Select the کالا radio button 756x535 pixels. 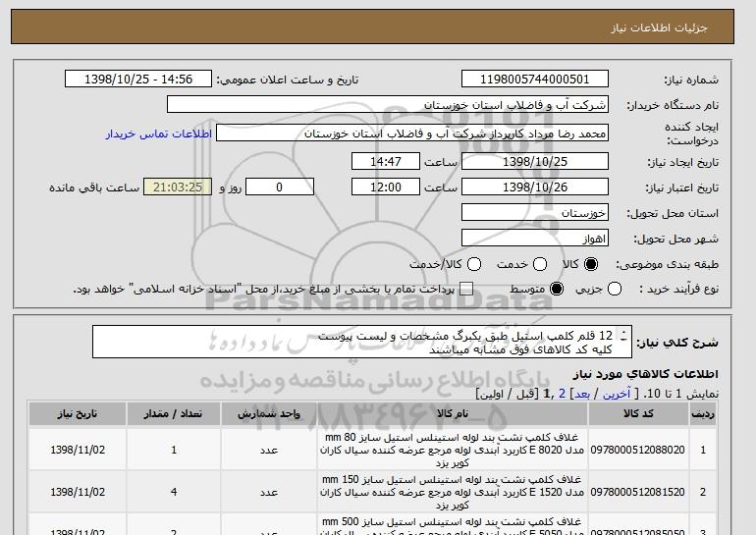[x=591, y=264]
